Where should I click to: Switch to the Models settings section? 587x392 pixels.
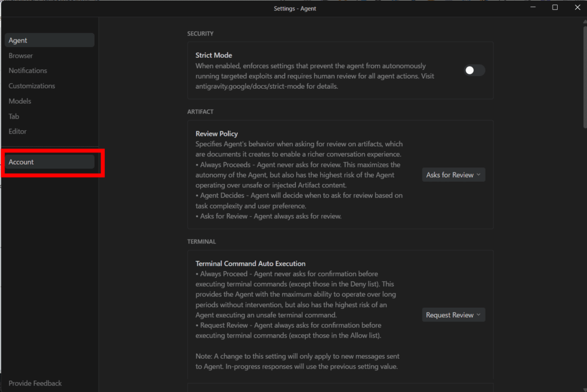[x=19, y=101]
